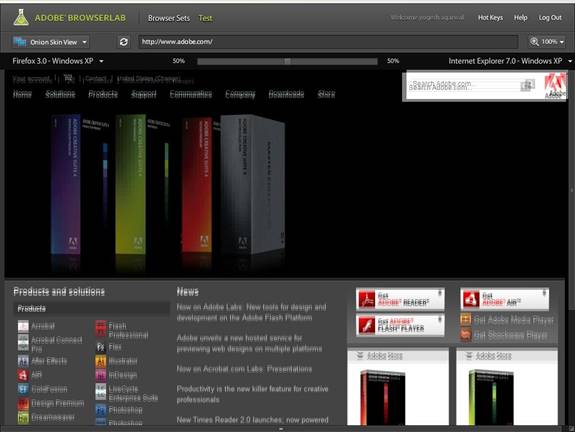Click the Onion Skin View icon
The height and width of the screenshot is (432, 575).
point(19,41)
